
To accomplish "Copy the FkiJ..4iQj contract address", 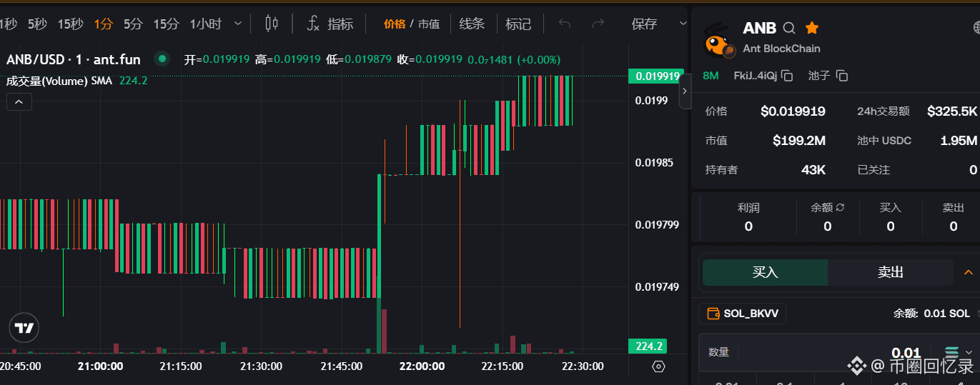I will pos(787,75).
